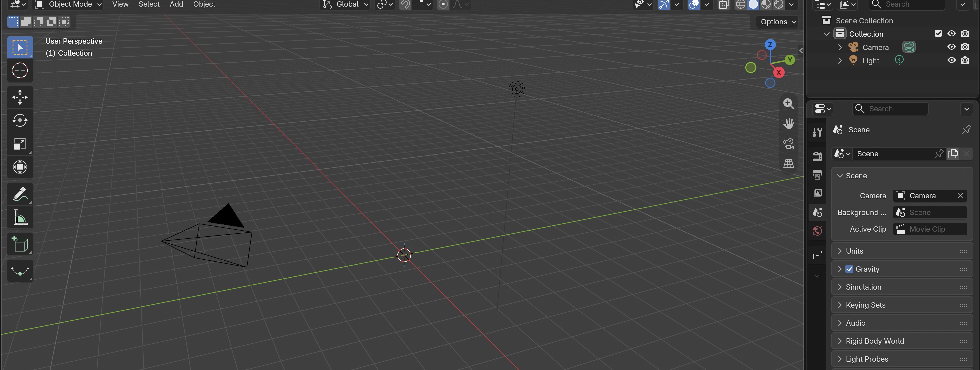Toggle camera view icon in viewport

[x=789, y=144]
